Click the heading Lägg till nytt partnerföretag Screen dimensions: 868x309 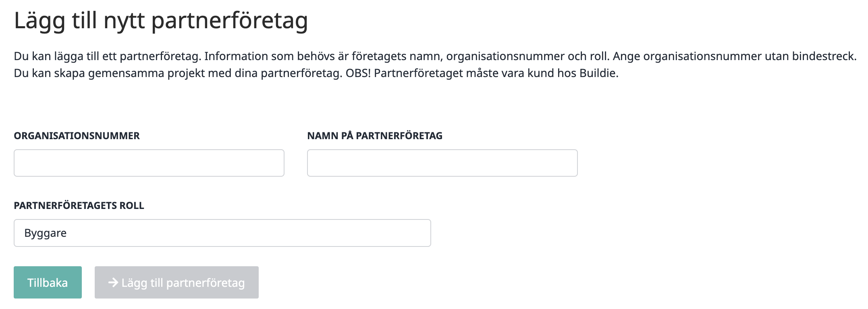161,20
